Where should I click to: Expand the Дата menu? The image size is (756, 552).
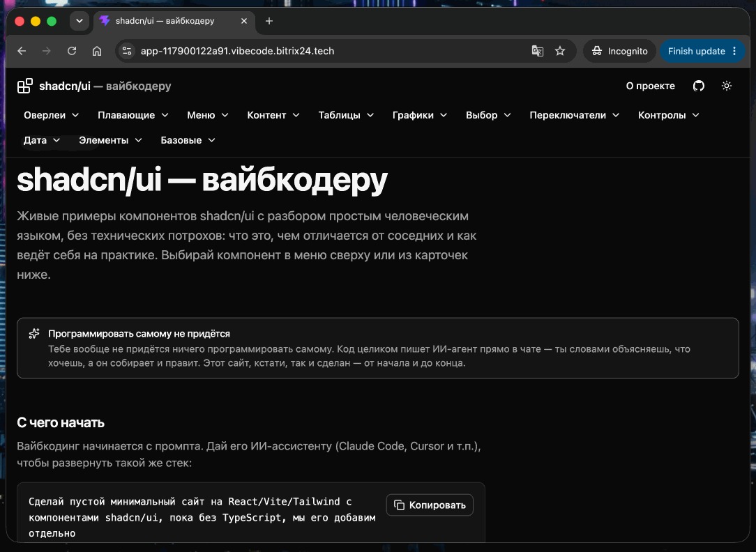(41, 140)
